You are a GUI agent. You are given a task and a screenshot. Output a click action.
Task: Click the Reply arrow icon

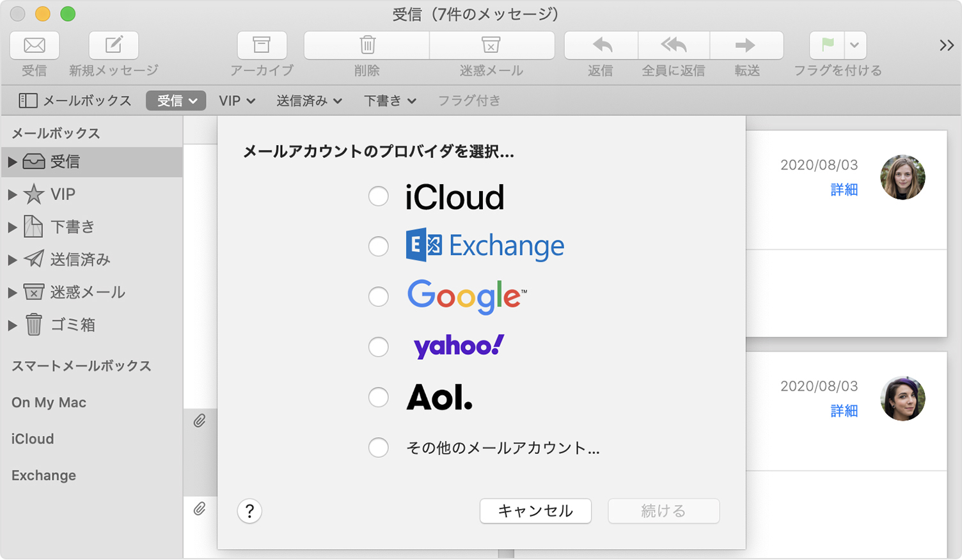(601, 45)
